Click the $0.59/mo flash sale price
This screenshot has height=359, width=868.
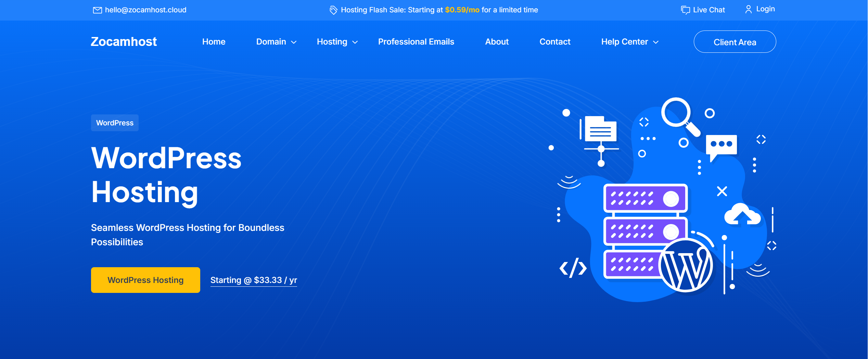click(462, 10)
